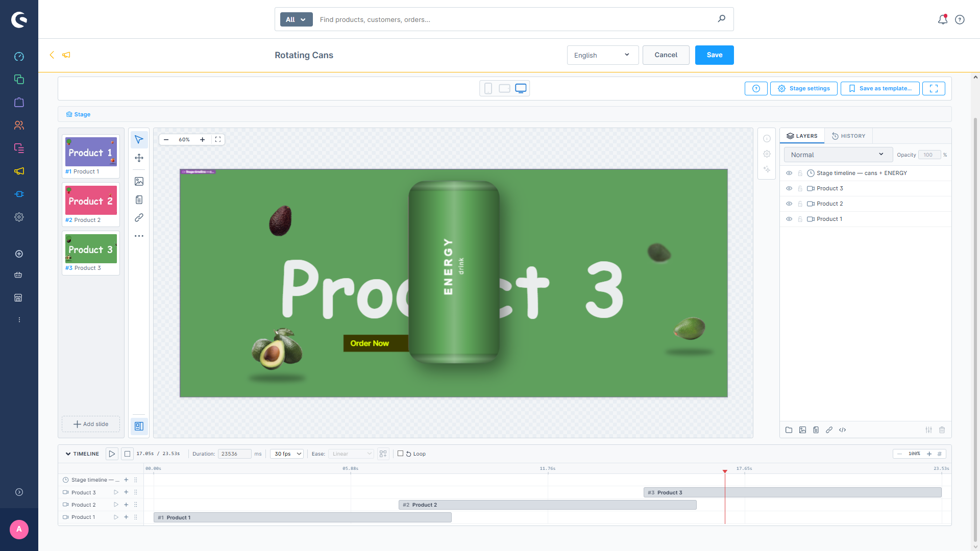Open the Extensions plug icon in sidebar

pos(19,194)
